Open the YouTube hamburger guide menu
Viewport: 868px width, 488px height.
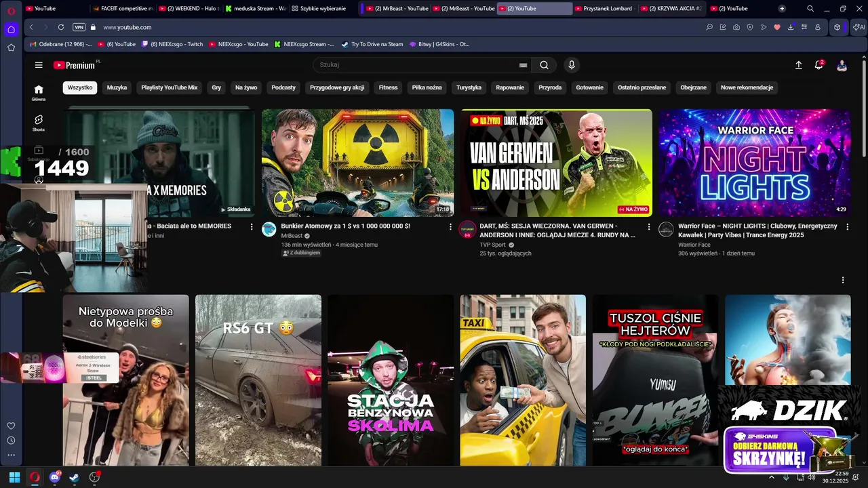coord(39,65)
